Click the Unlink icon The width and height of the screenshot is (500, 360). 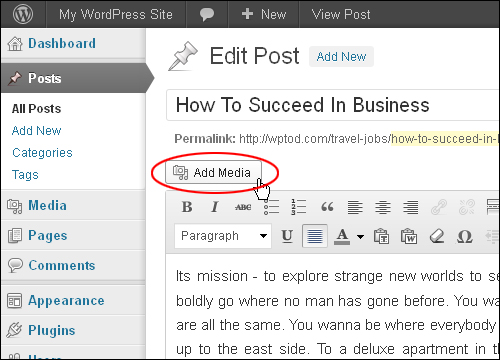pos(467,207)
